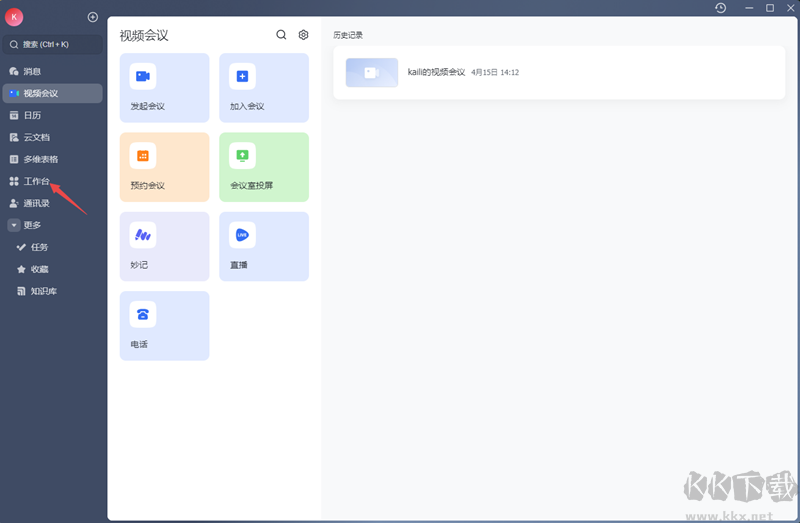Collapse the 更多 section arrow
The width and height of the screenshot is (800, 523).
[14, 225]
